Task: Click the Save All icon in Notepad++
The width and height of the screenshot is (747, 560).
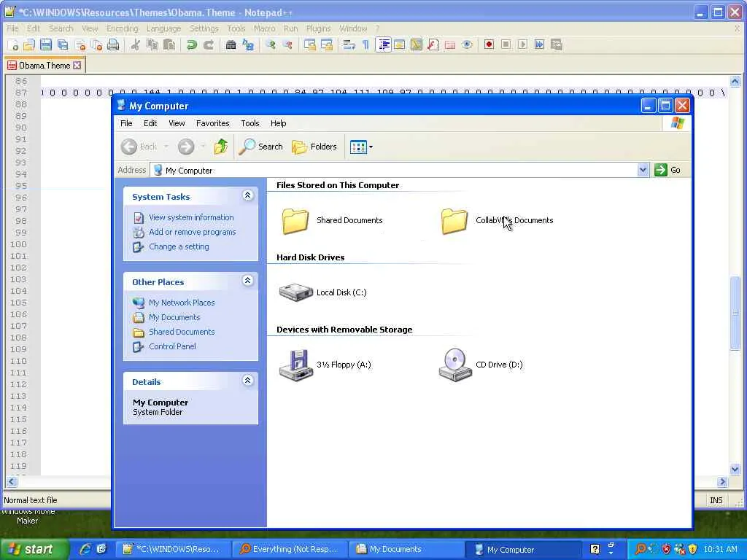Action: pyautogui.click(x=63, y=44)
